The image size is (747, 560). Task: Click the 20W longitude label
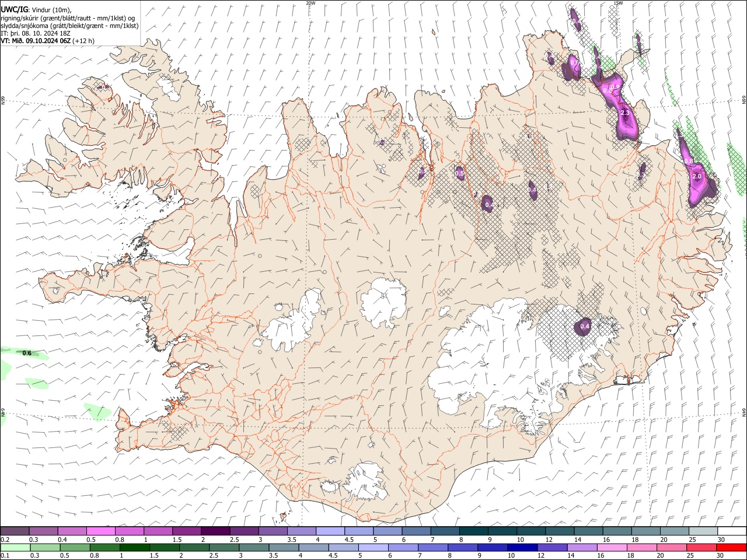tap(310, 3)
